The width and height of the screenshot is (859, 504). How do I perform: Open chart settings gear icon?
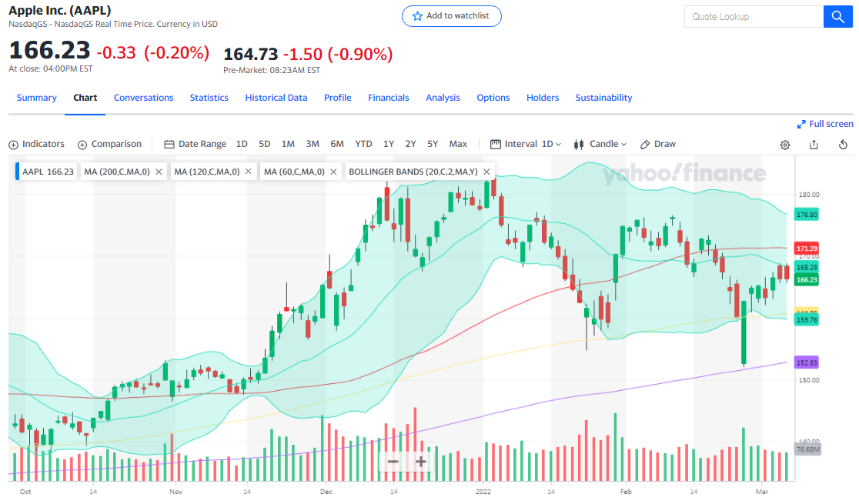[x=785, y=145]
